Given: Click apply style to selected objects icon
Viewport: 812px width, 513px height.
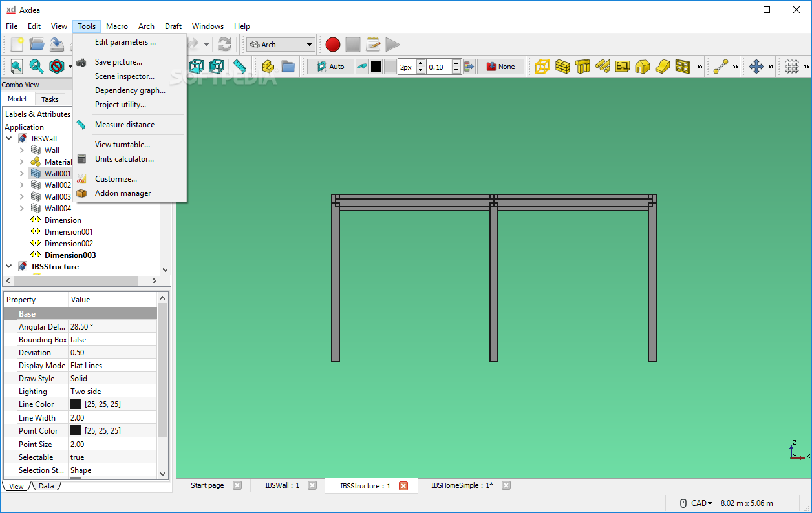Looking at the screenshot, I should pyautogui.click(x=469, y=67).
